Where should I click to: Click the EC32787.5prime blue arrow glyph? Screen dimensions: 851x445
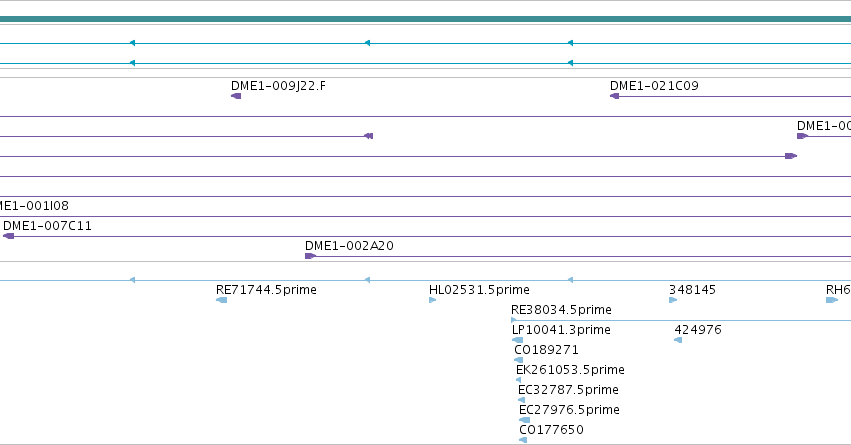522,400
